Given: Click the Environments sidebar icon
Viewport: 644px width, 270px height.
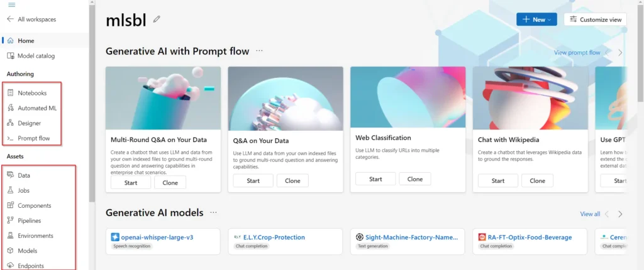Looking at the screenshot, I should coord(11,235).
